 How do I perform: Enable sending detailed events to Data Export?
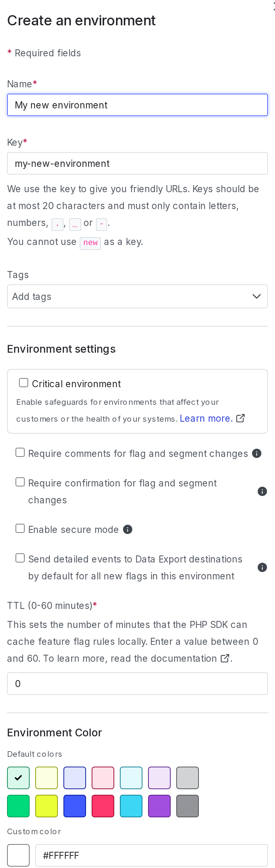pos(20,558)
